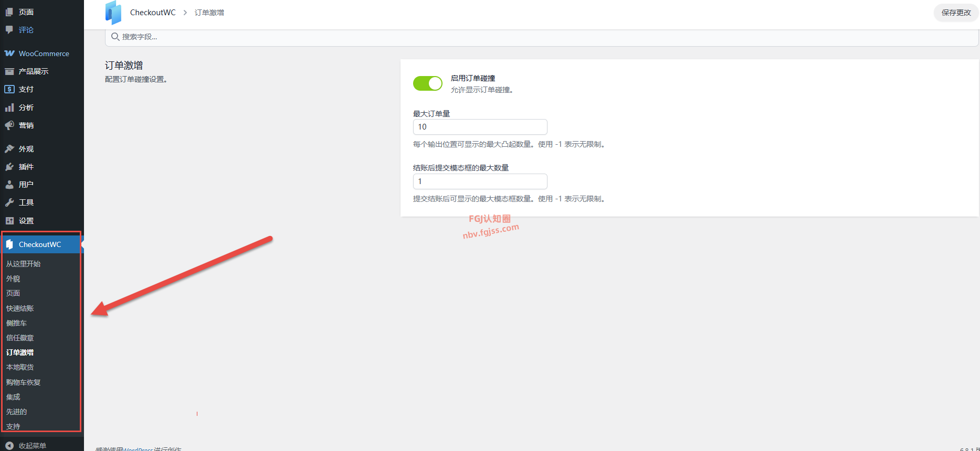Open 从这里开始 submenu item
The width and height of the screenshot is (980, 451).
(23, 264)
